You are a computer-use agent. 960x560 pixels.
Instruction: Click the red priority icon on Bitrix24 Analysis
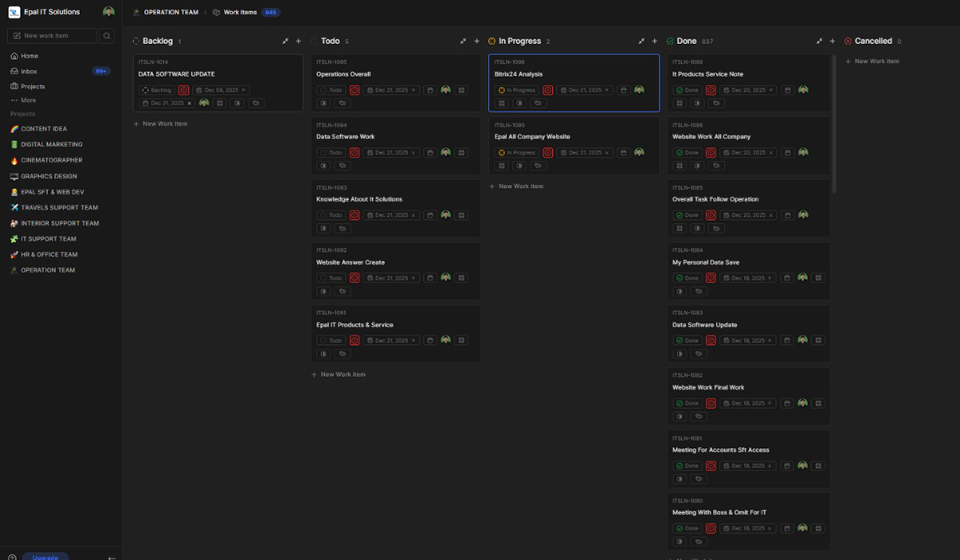tap(548, 90)
